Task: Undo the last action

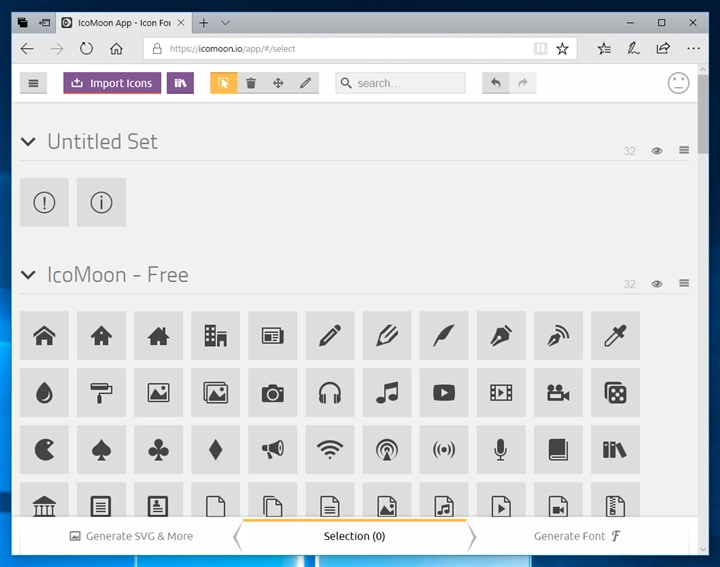Action: click(x=495, y=83)
